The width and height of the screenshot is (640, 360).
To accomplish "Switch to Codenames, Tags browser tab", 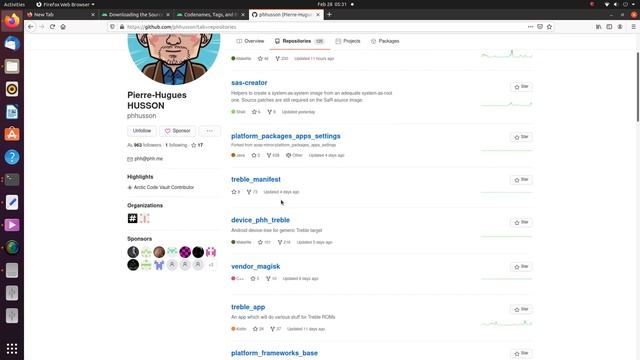I will click(211, 14).
